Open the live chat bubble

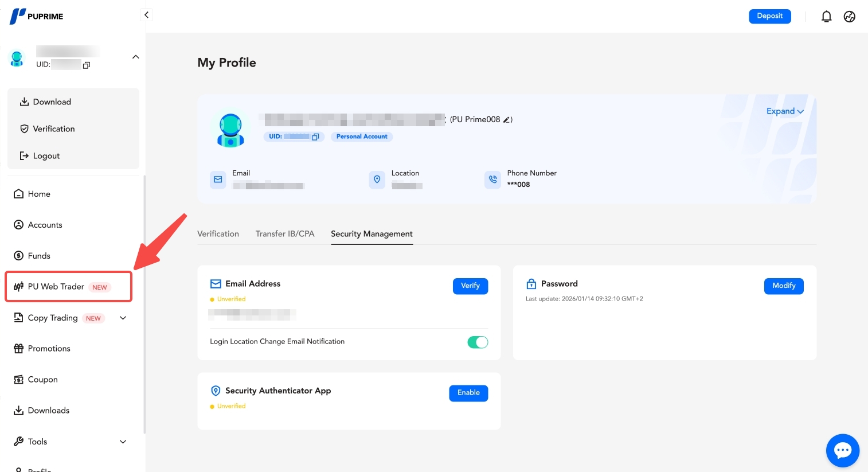coord(842,450)
